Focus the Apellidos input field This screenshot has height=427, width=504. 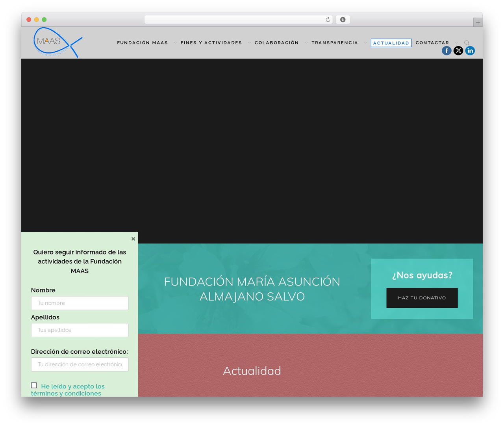click(80, 330)
